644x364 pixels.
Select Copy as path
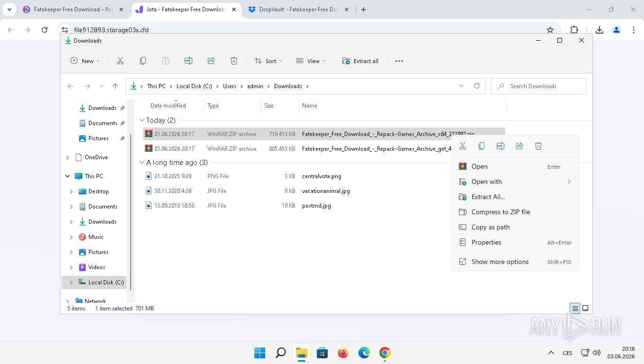coord(515,227)
